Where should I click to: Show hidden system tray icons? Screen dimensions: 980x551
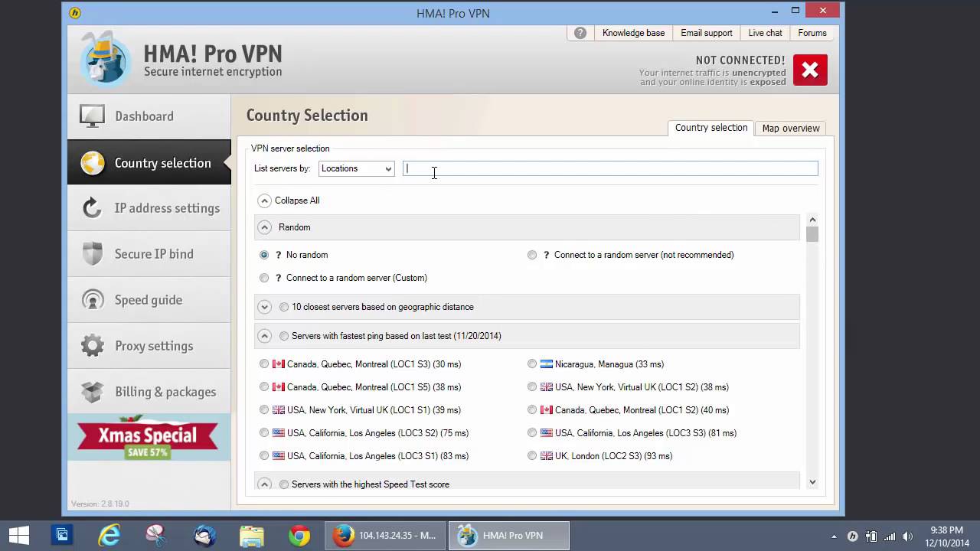[x=834, y=536]
